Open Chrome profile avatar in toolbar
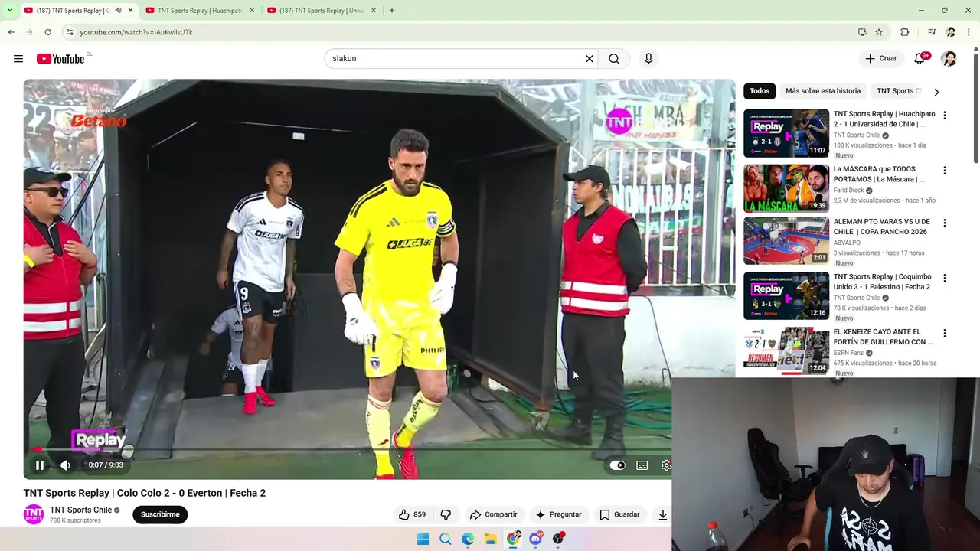The image size is (980, 551). pyautogui.click(x=950, y=32)
